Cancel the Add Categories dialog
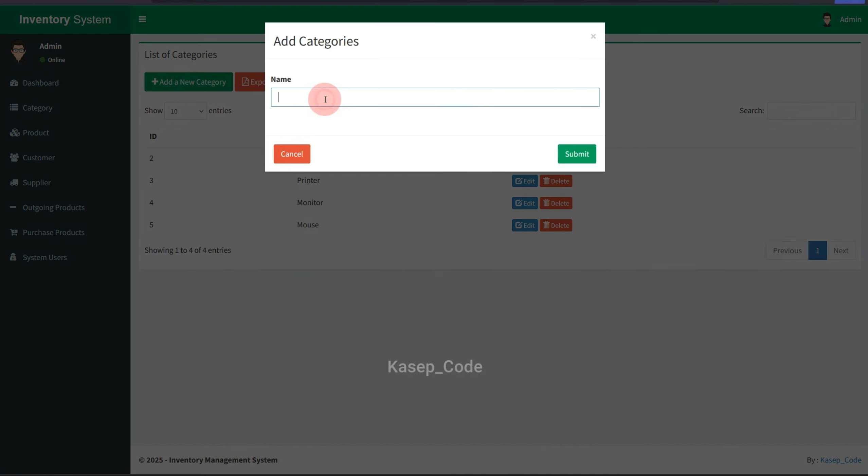 292,154
